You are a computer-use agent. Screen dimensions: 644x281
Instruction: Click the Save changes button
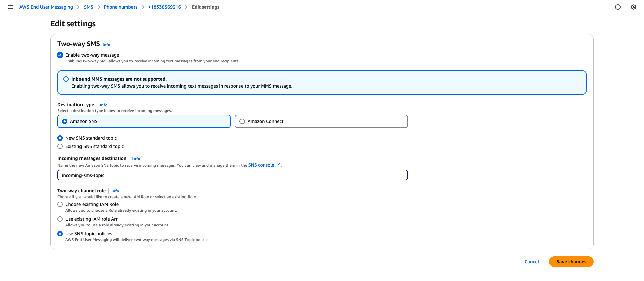click(x=571, y=262)
